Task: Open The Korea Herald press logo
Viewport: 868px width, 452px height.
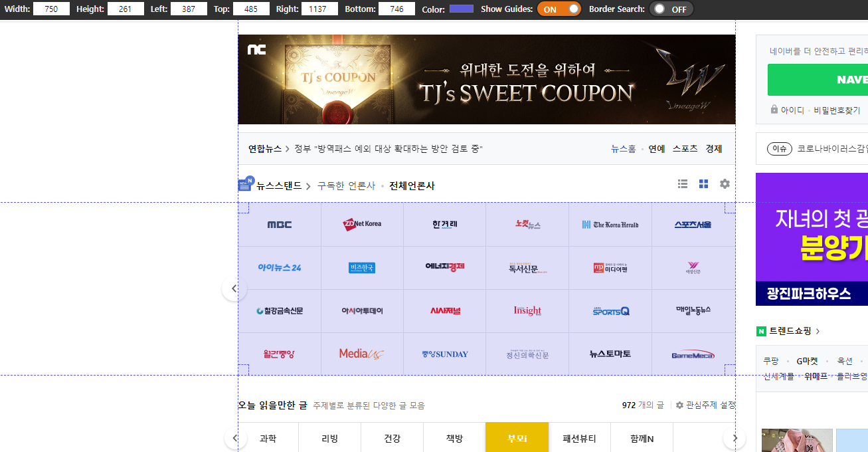Action: point(610,225)
